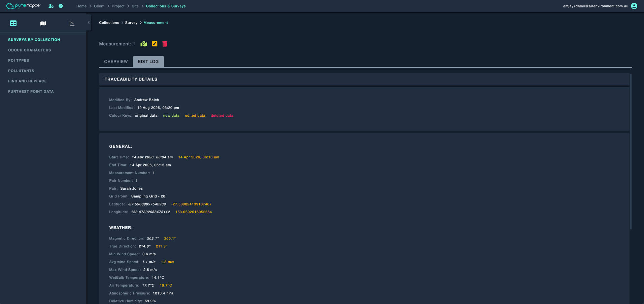644x304 pixels.
Task: Open Find and Replace menu item
Action: pos(28,81)
